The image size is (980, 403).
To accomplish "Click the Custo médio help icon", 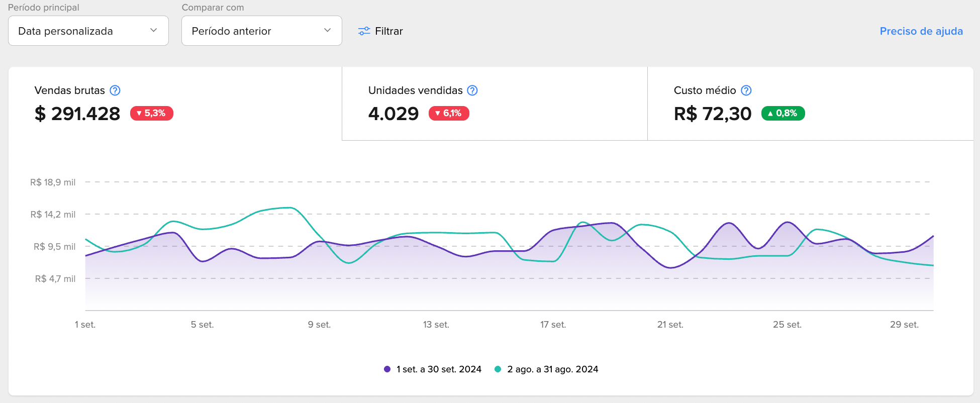I will click(746, 90).
